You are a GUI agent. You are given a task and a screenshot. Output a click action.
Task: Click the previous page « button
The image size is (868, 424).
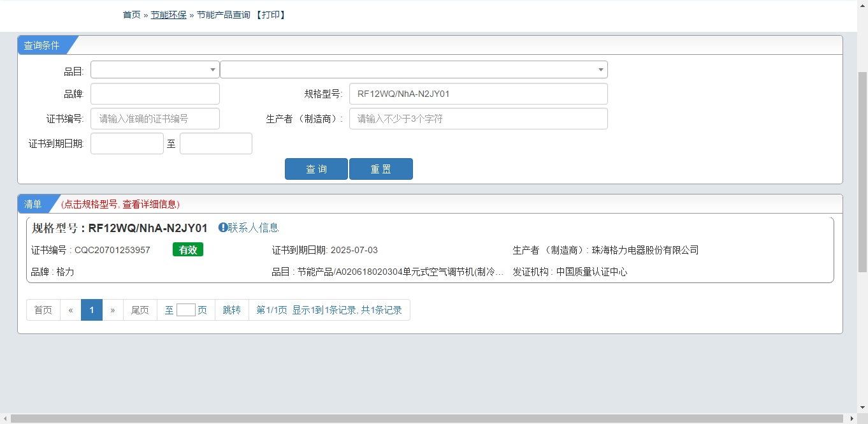(x=71, y=310)
